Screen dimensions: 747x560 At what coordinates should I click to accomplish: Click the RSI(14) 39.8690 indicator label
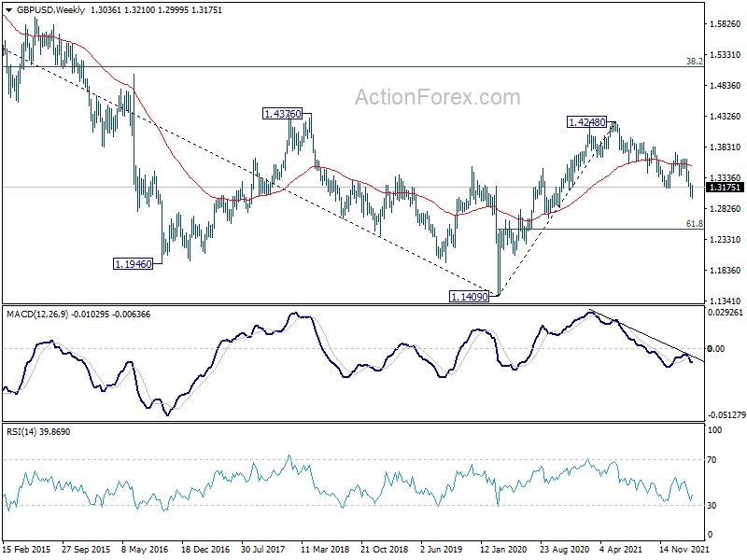coord(38,432)
